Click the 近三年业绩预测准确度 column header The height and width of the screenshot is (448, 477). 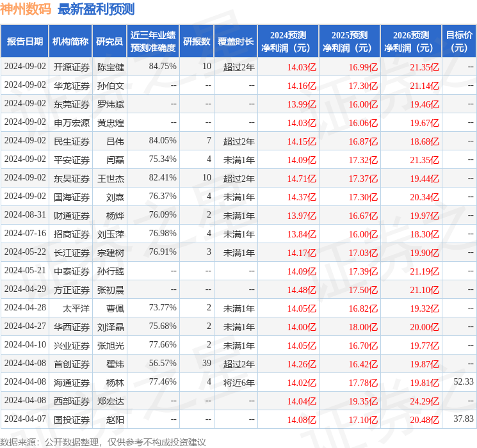153,42
